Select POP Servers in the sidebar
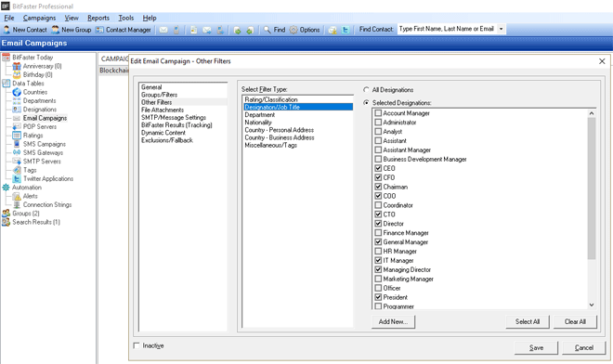 click(40, 126)
